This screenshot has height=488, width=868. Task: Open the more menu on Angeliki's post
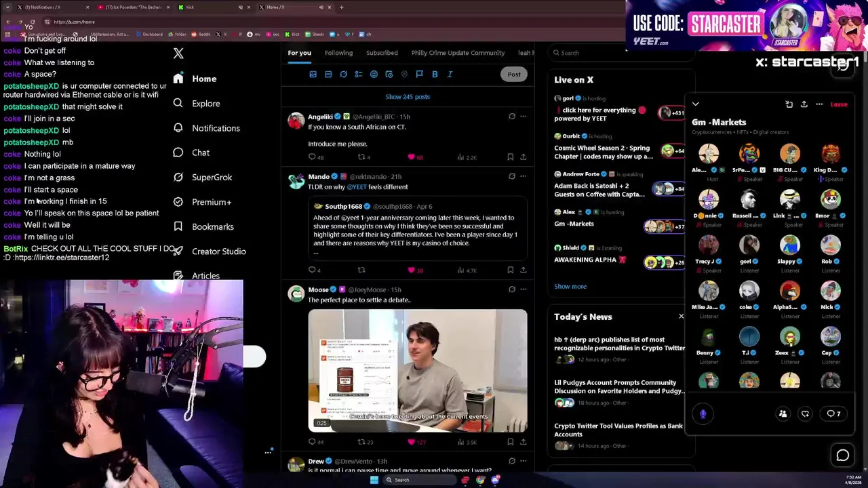[x=523, y=117]
